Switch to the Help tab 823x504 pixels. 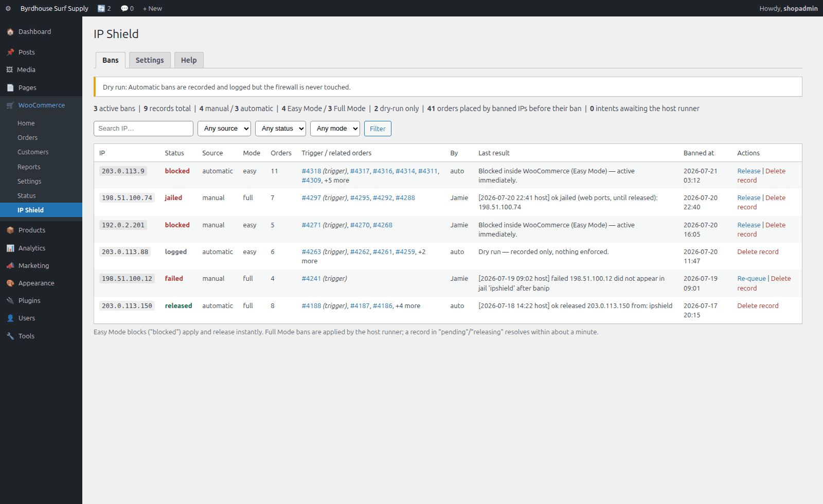tap(189, 60)
